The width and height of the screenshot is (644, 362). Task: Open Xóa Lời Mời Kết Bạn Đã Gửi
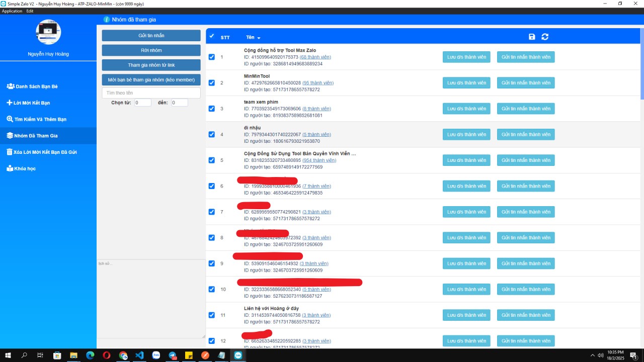coord(41,152)
